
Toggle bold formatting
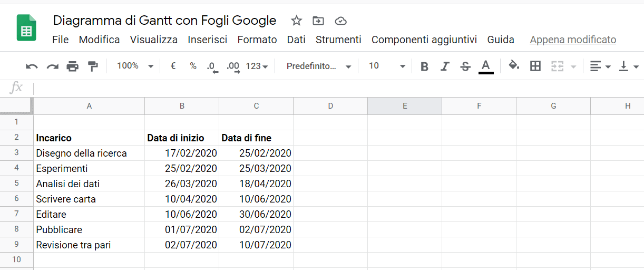(x=424, y=66)
